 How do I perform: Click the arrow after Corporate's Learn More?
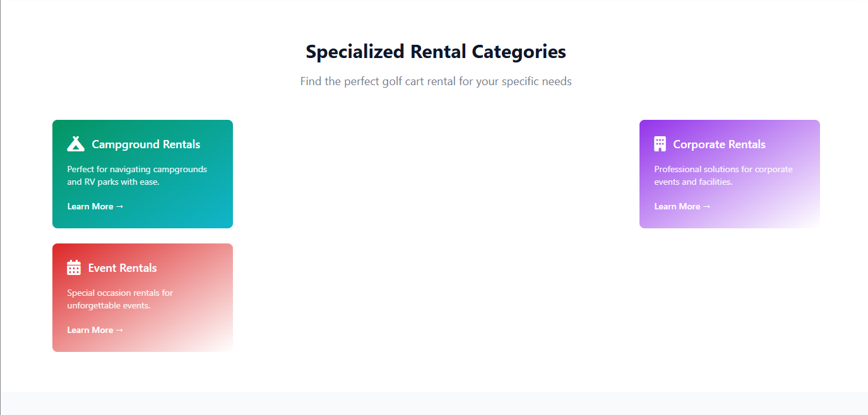click(x=706, y=206)
